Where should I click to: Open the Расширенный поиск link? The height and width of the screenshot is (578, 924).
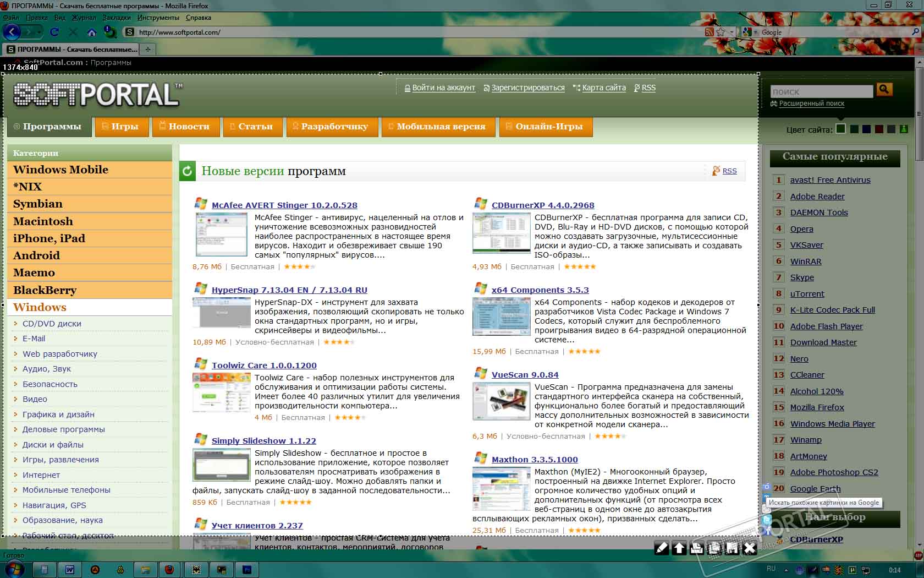[812, 103]
